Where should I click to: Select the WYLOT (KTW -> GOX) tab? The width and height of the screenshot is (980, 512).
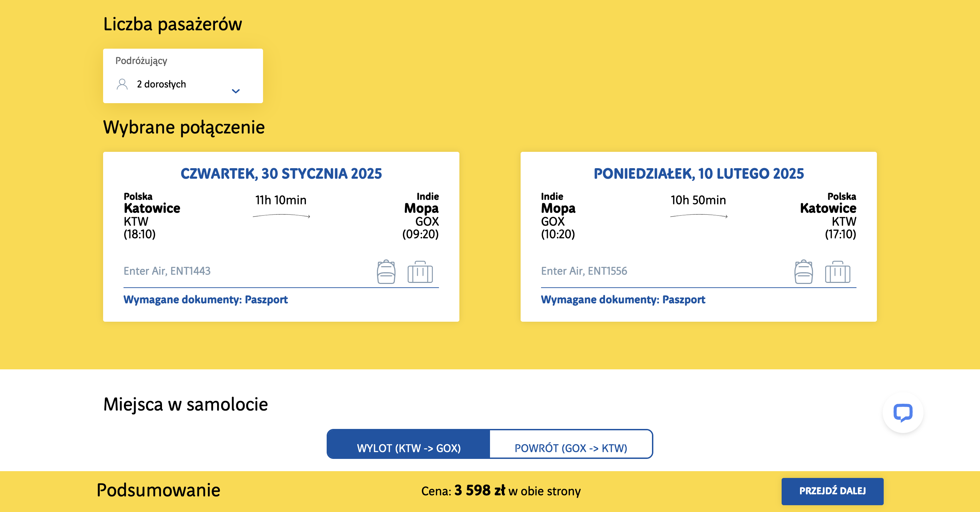pyautogui.click(x=409, y=444)
